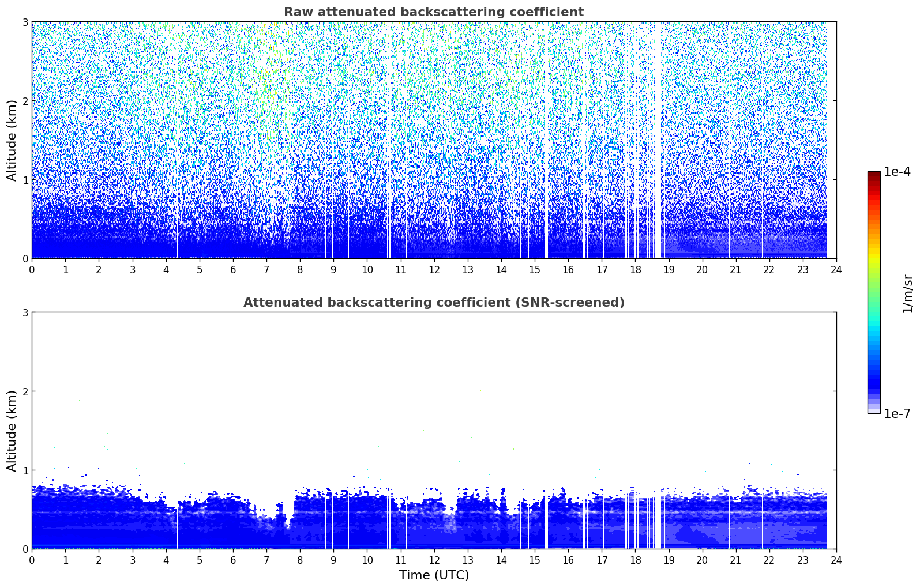The height and width of the screenshot is (588, 920).
Task: Click the "1e-7" colorbar minimum label
Action: point(897,414)
